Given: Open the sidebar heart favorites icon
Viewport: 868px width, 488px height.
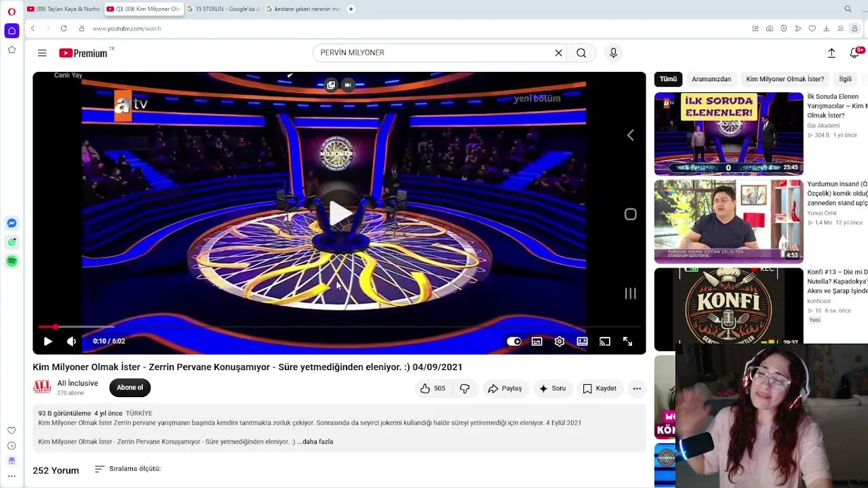Looking at the screenshot, I should pos(12,430).
